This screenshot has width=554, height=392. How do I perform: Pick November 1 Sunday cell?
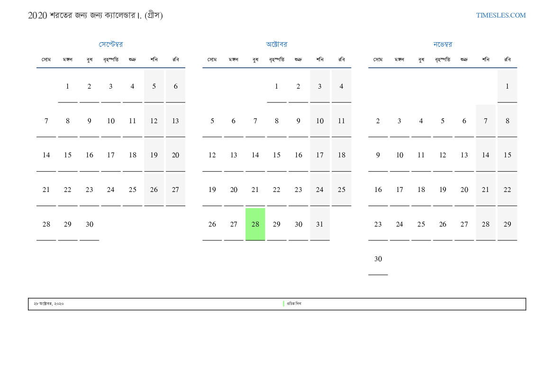(x=507, y=86)
